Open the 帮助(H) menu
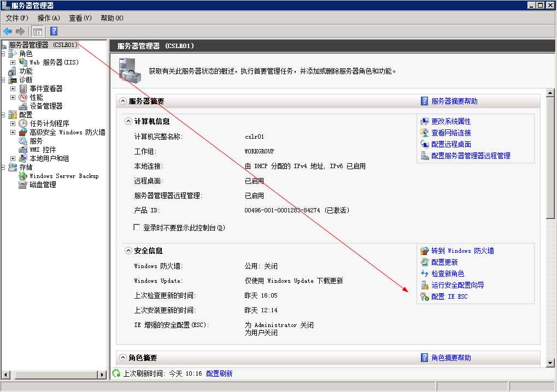The height and width of the screenshot is (392, 557). point(112,18)
